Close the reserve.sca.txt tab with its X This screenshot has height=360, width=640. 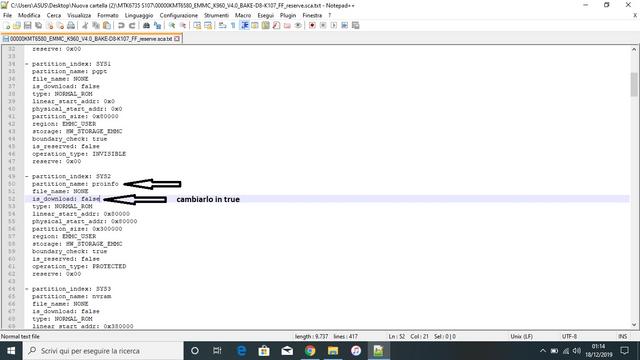[x=177, y=39]
